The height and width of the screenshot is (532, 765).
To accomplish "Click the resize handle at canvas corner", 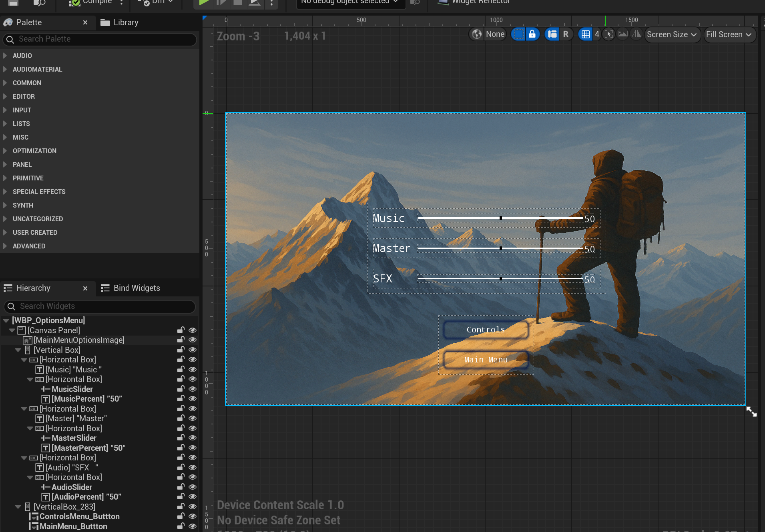I will coord(751,412).
